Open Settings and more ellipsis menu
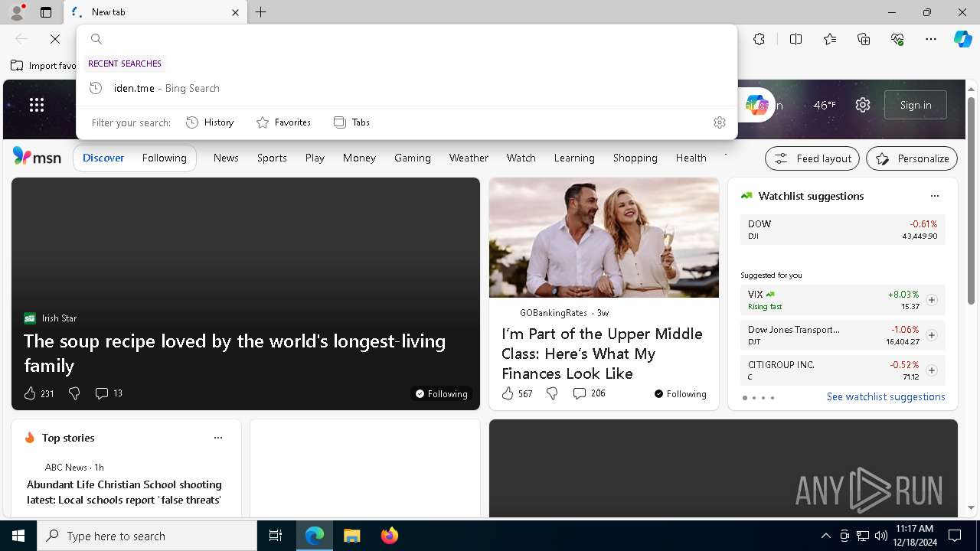 931,39
